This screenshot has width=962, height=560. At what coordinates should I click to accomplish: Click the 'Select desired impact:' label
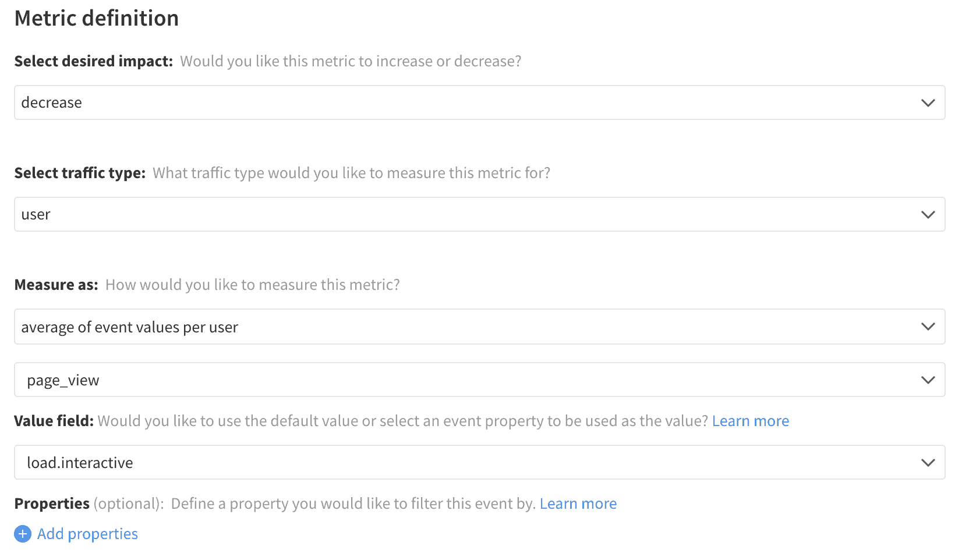94,61
